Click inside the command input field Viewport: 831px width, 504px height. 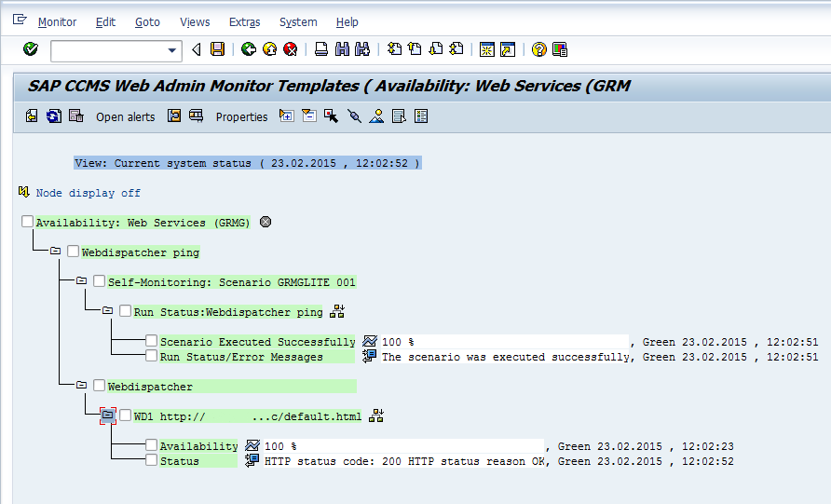point(109,51)
